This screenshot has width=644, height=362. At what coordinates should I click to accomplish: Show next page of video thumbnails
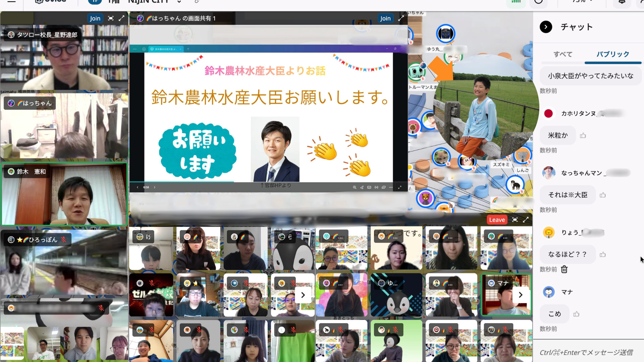(x=303, y=295)
